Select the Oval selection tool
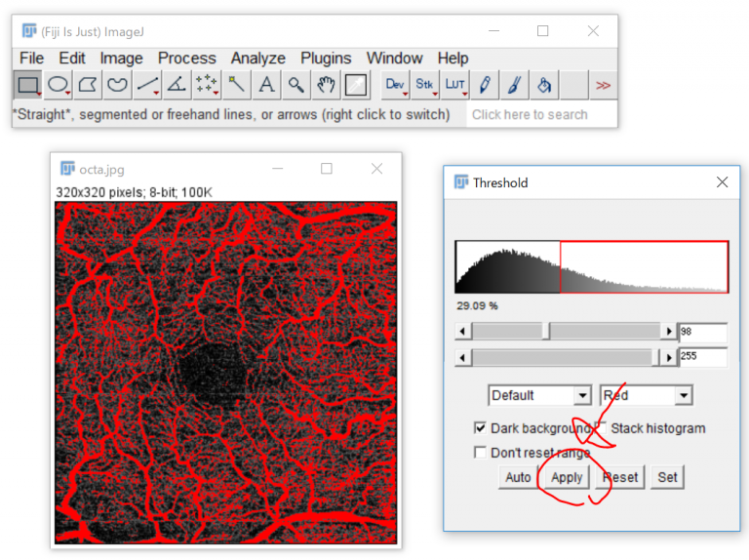The width and height of the screenshot is (749, 560). (x=58, y=85)
